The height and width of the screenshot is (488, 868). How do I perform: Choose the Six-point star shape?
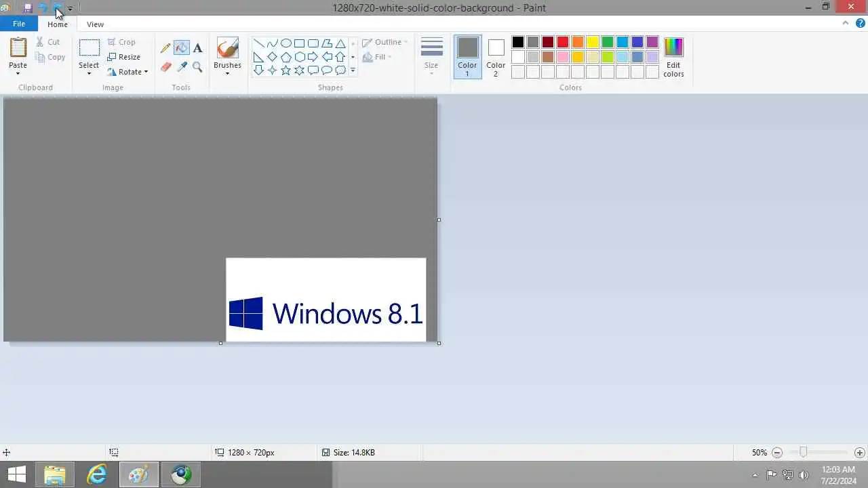(299, 70)
